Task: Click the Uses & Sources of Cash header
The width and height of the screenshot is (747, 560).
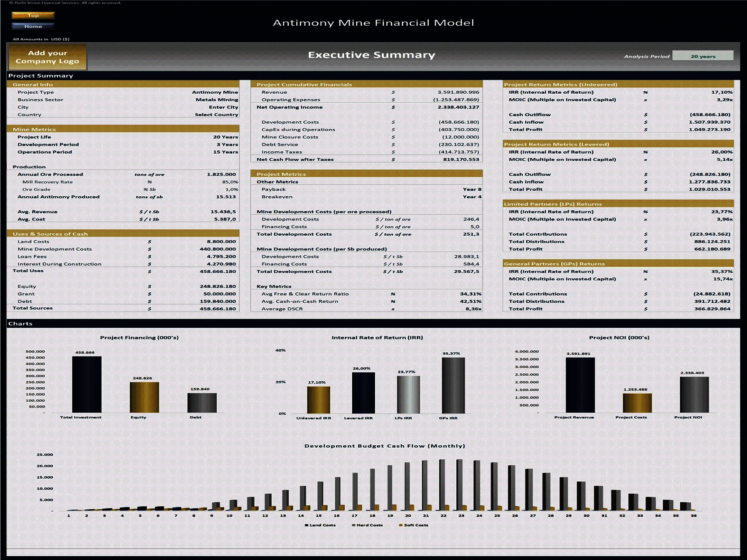Action: (x=123, y=234)
